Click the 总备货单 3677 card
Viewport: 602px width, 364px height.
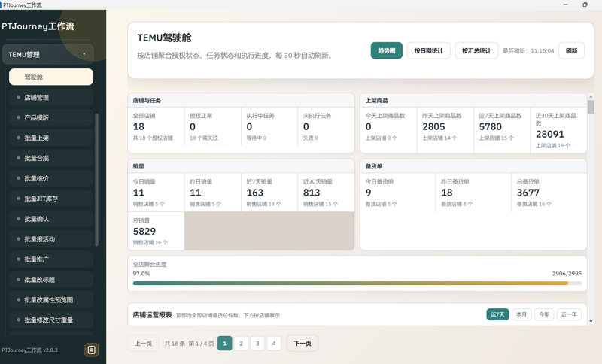click(x=549, y=193)
